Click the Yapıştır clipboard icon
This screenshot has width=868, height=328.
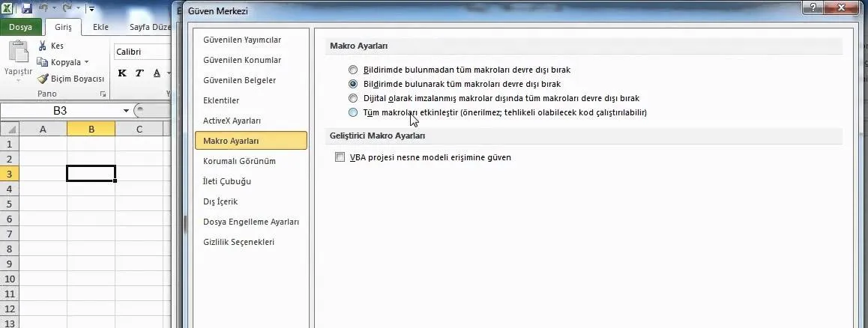tap(18, 54)
